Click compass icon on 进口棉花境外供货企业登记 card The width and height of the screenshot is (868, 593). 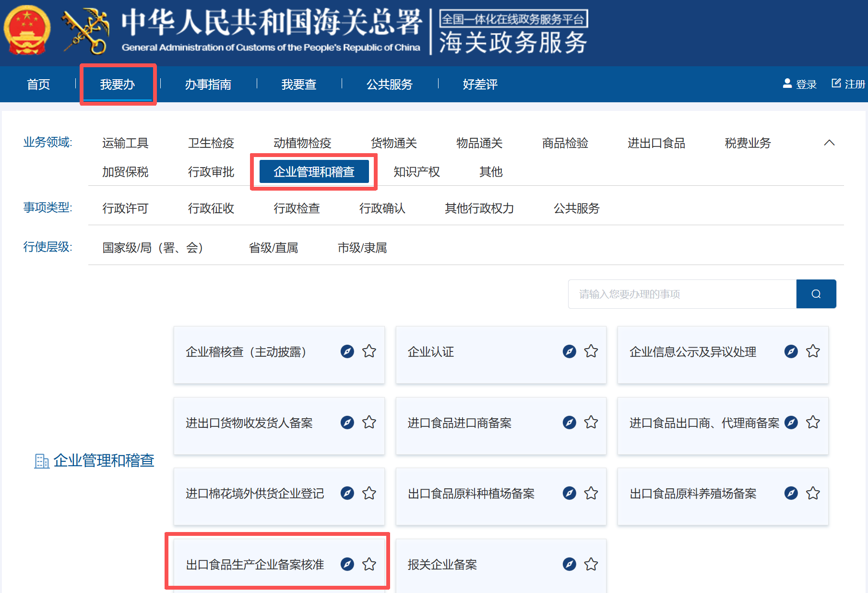tap(347, 493)
